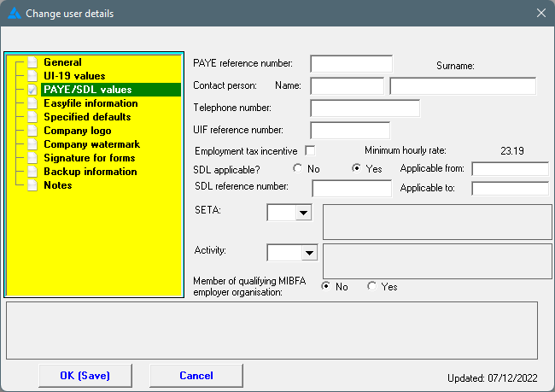This screenshot has height=392, width=555.
Task: Click the OK (Save) button
Action: 85,376
